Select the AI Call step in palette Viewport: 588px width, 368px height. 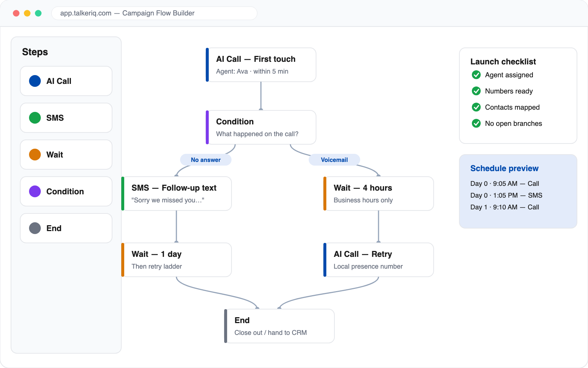(x=66, y=81)
